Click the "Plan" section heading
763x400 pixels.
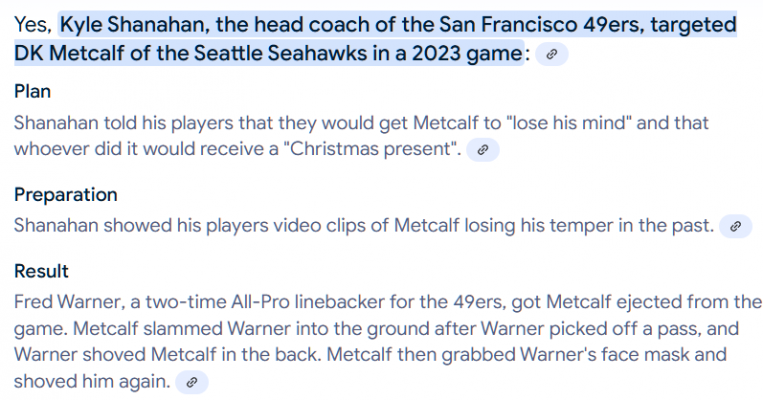tap(32, 91)
